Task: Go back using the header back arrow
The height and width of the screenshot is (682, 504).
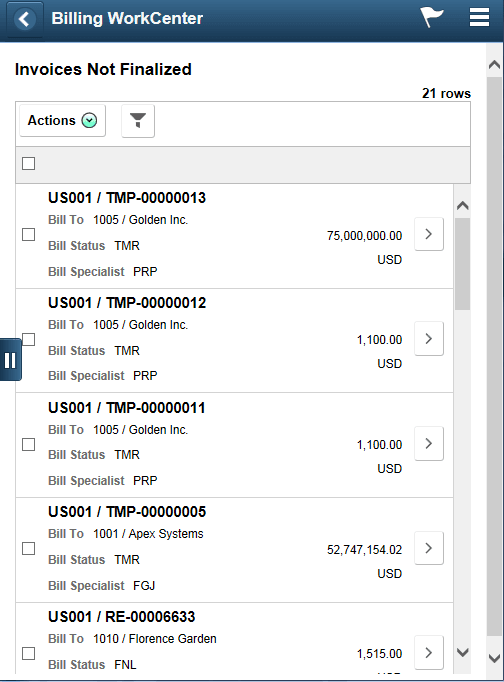Action: click(25, 19)
